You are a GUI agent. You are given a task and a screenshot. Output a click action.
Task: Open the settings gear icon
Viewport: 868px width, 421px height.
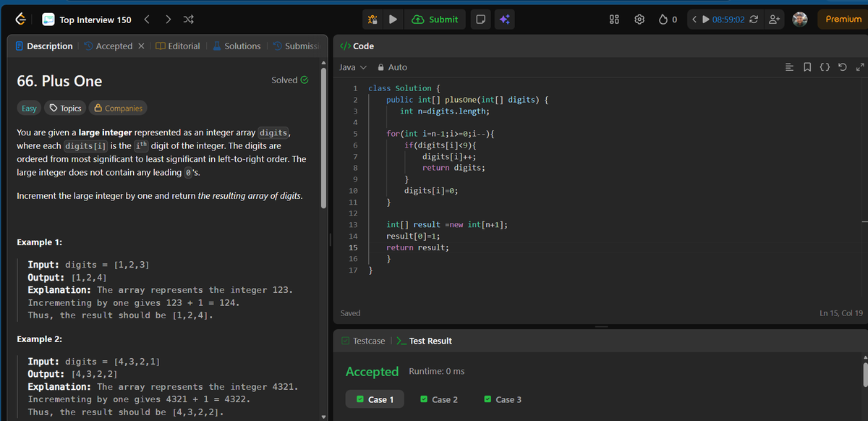click(x=639, y=20)
